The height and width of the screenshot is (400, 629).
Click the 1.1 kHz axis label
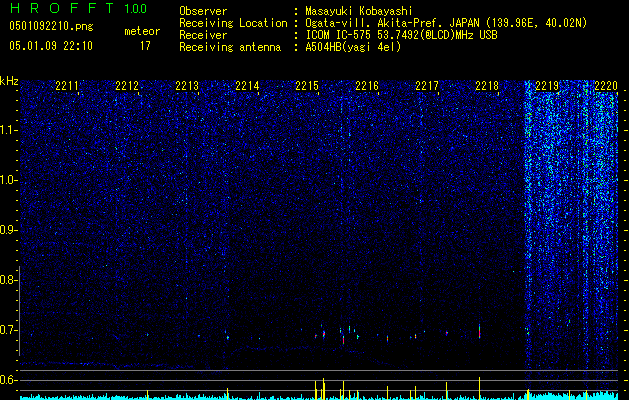point(8,130)
